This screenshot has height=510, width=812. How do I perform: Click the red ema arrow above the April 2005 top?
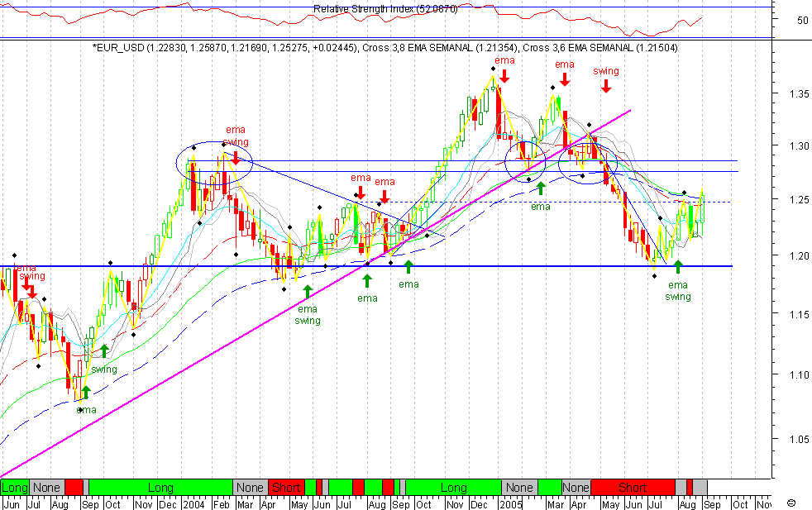coord(564,82)
